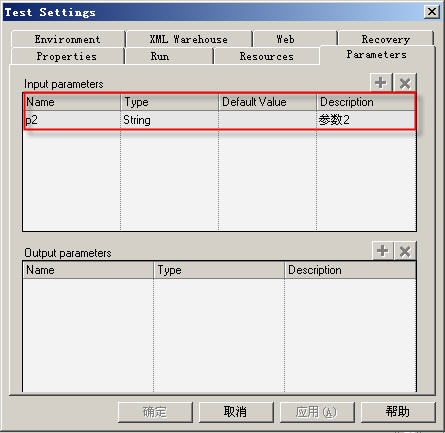
Task: Delete selected input parameter with X icon
Action: click(405, 83)
